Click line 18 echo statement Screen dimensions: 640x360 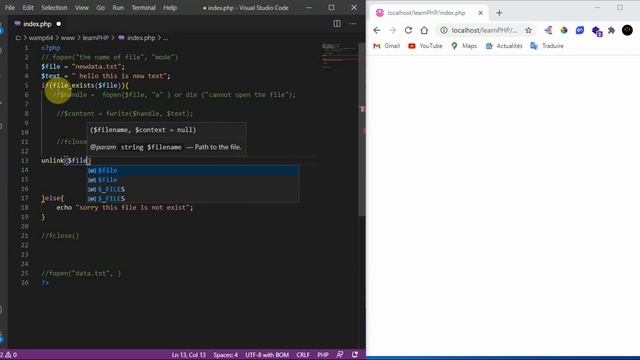124,208
